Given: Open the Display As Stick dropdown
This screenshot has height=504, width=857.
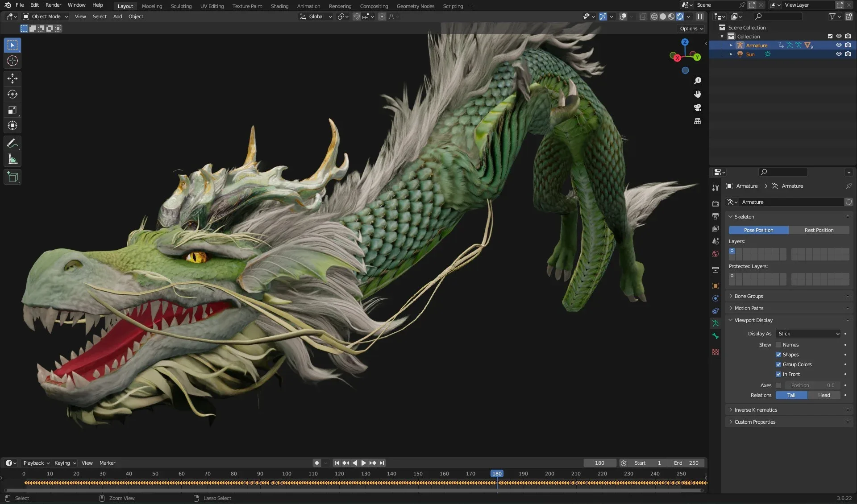Looking at the screenshot, I should click(x=808, y=333).
